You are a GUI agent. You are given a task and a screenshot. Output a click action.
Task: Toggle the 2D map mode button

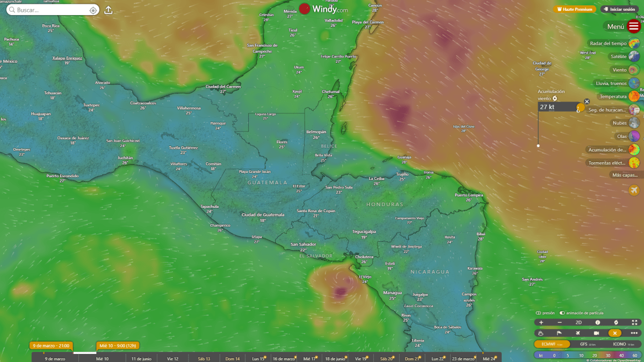pos(578,323)
